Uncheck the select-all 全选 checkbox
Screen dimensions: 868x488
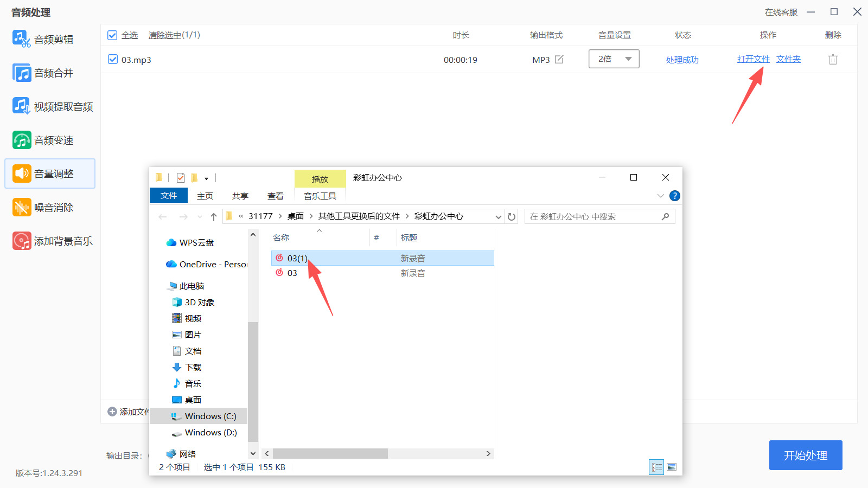point(112,35)
